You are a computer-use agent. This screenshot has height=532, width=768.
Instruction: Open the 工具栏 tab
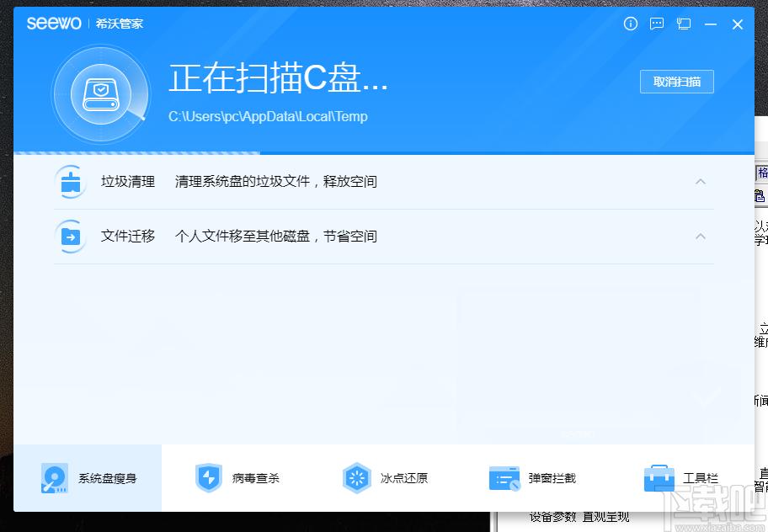pyautogui.click(x=680, y=478)
